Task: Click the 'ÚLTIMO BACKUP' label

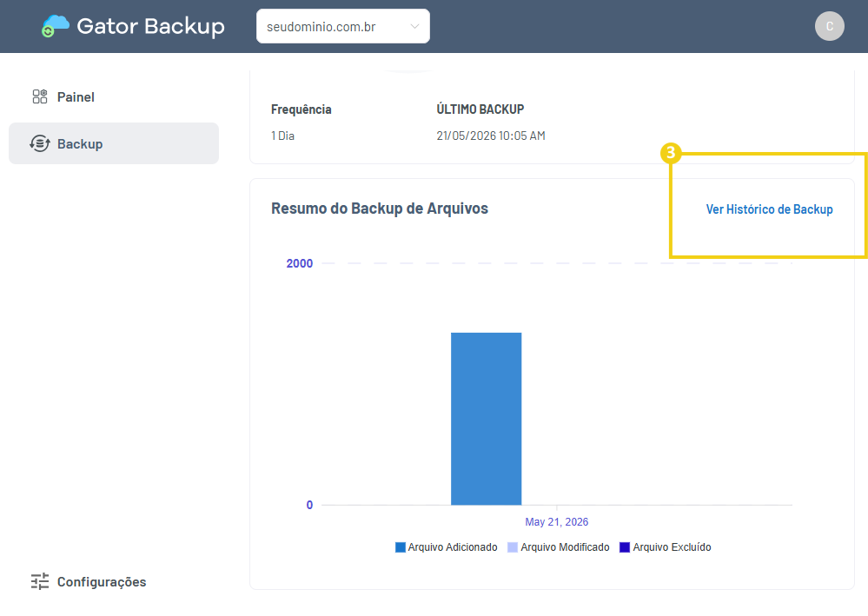Action: coord(480,109)
